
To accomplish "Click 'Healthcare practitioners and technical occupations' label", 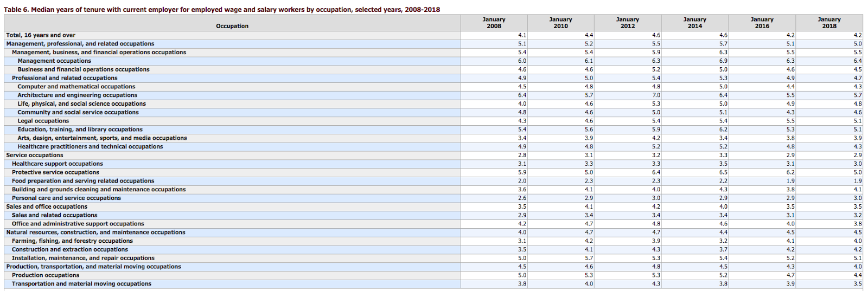I will 90,147.
